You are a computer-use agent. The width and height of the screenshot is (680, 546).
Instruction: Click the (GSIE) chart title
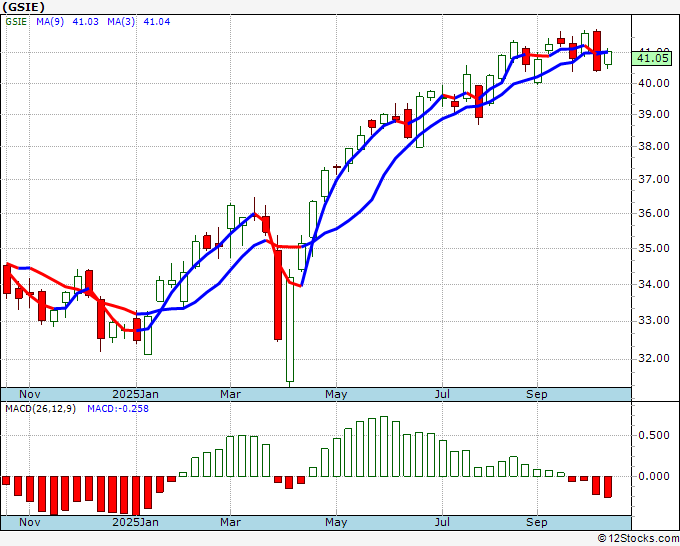click(x=23, y=7)
